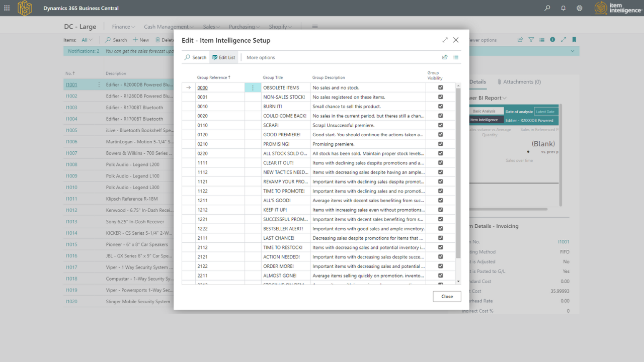Select the description cell 'Promising premiere.'
644x362 pixels.
(x=368, y=144)
